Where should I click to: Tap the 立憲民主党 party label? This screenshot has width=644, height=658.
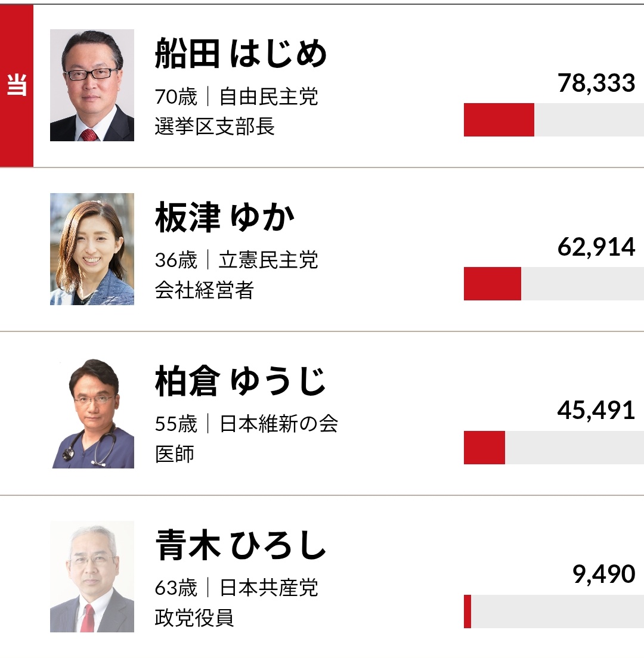[x=268, y=260]
